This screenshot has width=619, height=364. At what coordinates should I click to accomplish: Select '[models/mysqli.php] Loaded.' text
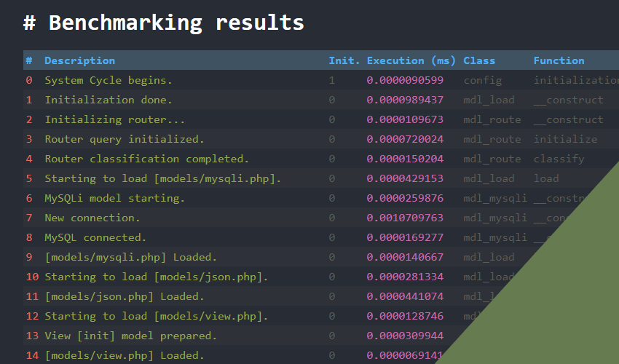click(130, 258)
